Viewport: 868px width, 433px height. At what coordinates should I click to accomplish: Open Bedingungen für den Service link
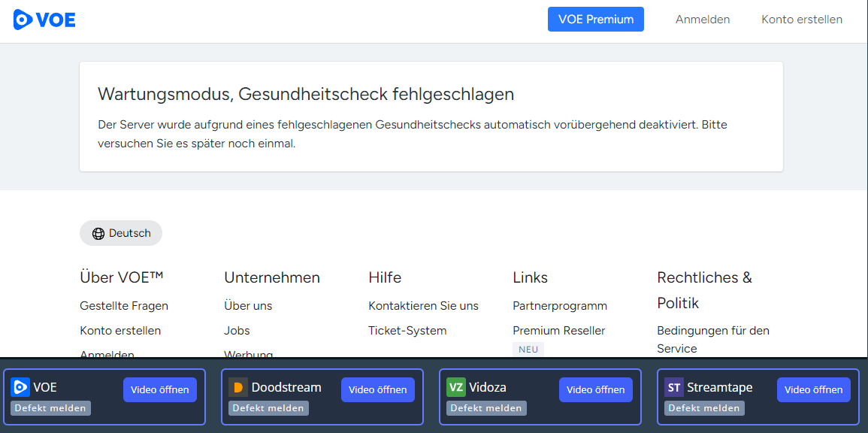point(713,340)
